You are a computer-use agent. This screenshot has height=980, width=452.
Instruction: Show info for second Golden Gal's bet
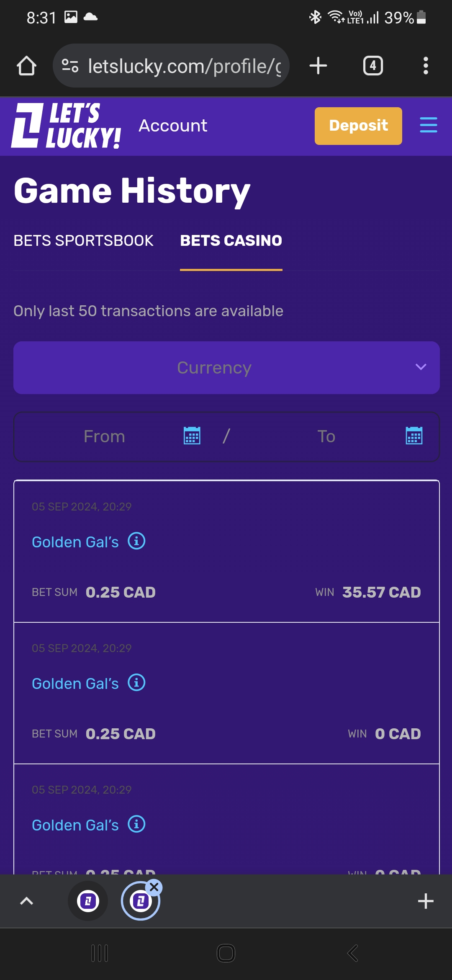click(136, 682)
